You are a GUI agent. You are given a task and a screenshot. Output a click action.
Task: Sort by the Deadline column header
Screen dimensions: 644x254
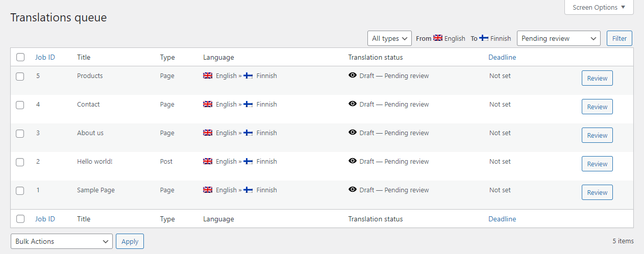[502, 57]
